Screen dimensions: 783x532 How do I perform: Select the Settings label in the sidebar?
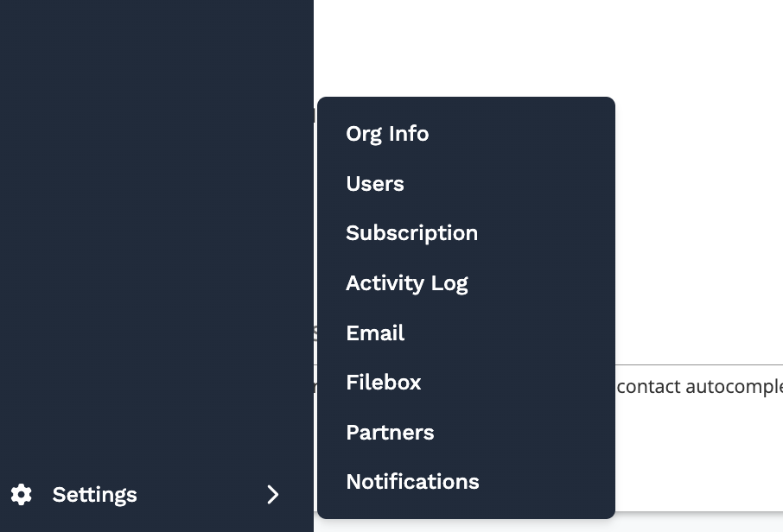tap(94, 495)
